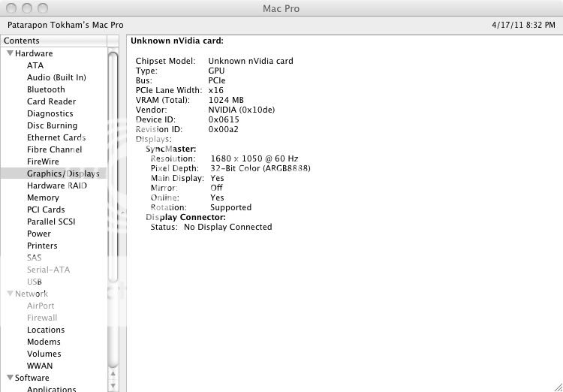The image size is (563, 392).
Task: Open Locations under Network
Action: [46, 330]
